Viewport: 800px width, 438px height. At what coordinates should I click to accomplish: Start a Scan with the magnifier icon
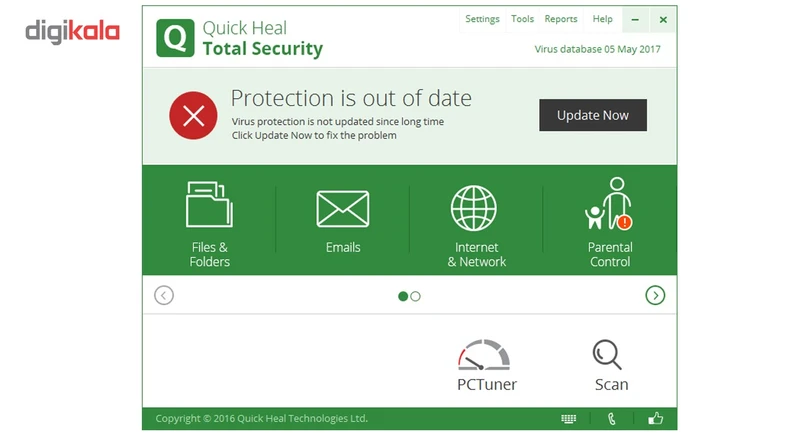[x=608, y=355]
